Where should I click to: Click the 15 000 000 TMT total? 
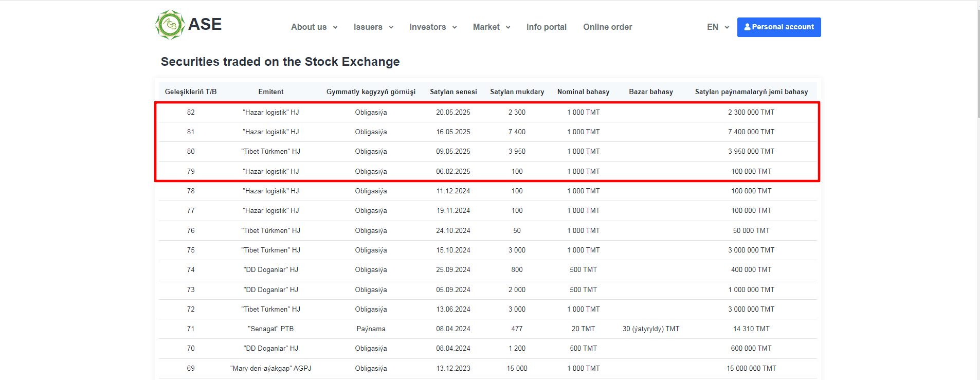pyautogui.click(x=751, y=368)
